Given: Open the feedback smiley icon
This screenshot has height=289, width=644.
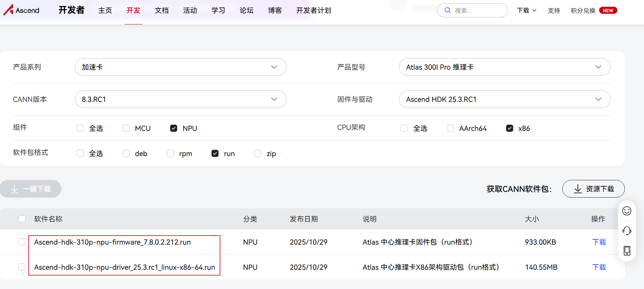Looking at the screenshot, I should (627, 211).
